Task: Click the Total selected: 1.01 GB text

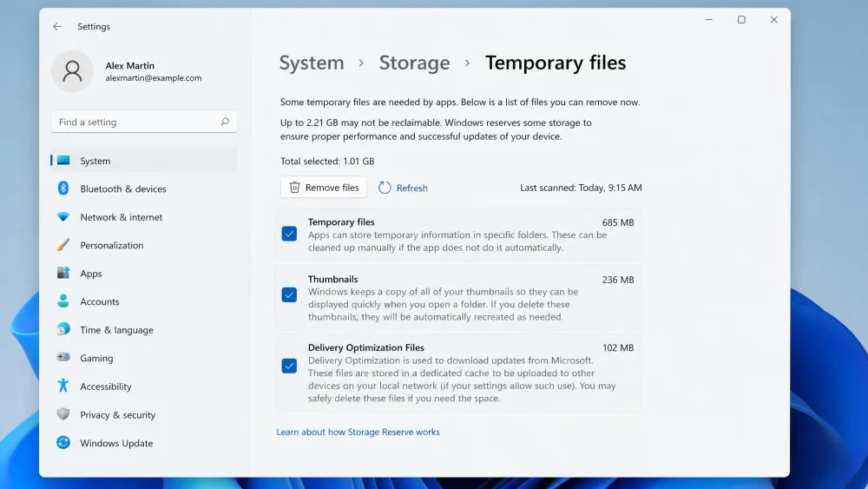Action: [x=327, y=162]
